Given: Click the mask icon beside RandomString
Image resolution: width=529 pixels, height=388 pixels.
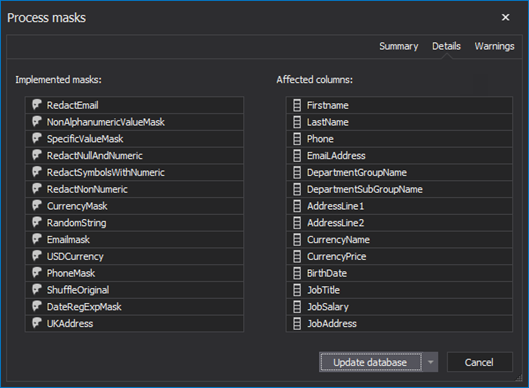Looking at the screenshot, I should [x=37, y=222].
